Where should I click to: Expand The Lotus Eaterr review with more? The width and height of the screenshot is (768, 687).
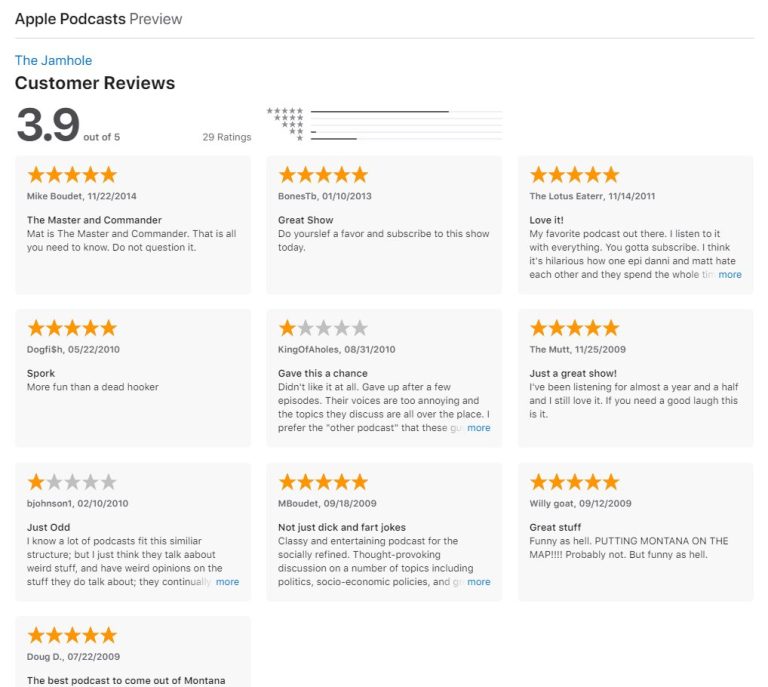[x=730, y=275]
